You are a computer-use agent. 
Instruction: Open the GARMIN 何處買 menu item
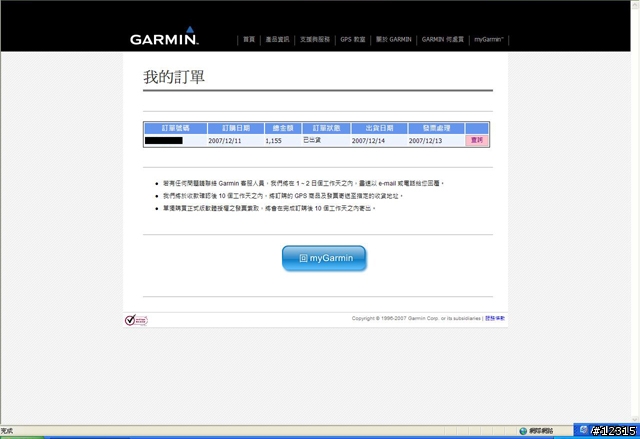(x=442, y=40)
